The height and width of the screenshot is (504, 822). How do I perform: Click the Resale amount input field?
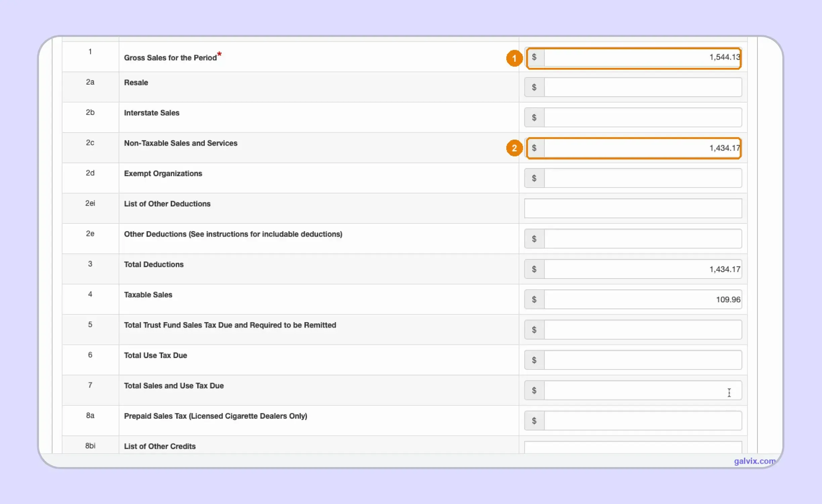[642, 87]
